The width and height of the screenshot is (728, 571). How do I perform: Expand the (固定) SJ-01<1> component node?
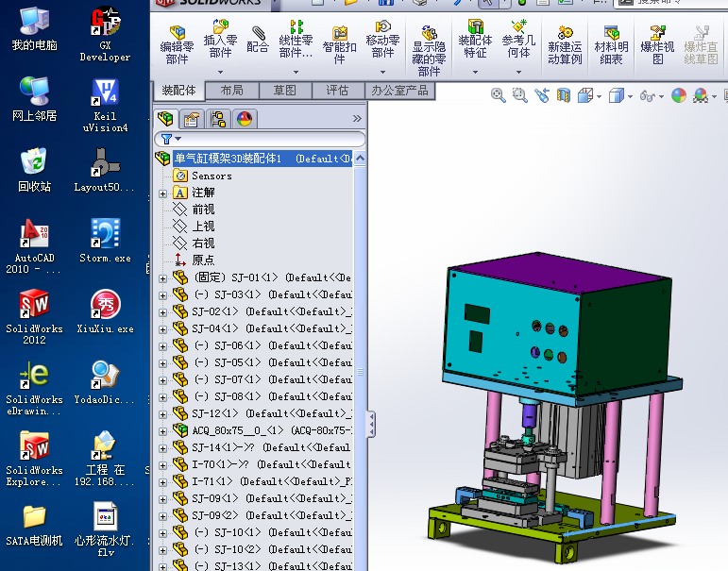[162, 278]
